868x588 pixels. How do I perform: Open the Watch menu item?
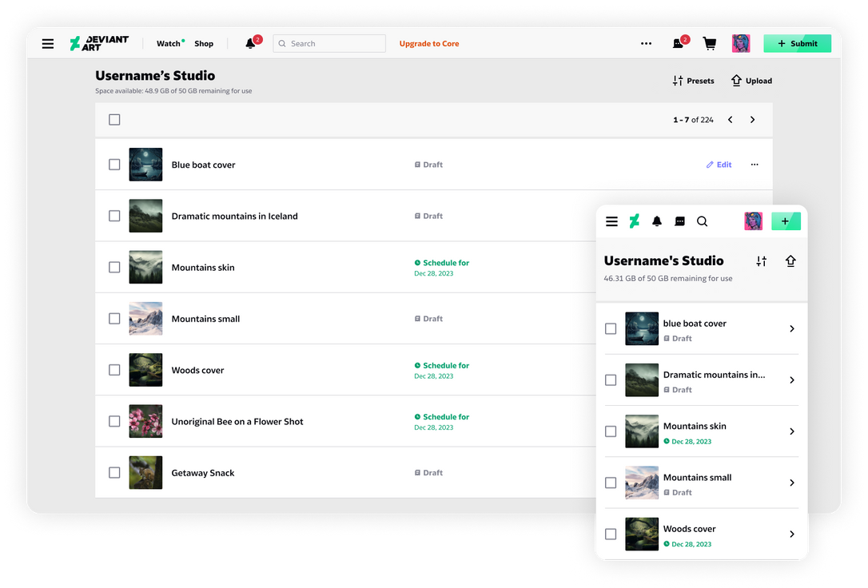(x=169, y=44)
